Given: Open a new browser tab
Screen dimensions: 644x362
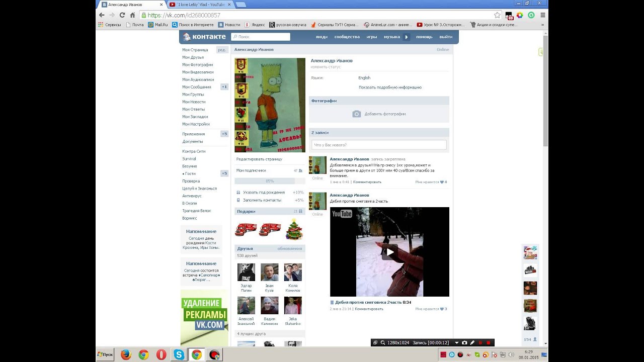Looking at the screenshot, I should click(240, 5).
